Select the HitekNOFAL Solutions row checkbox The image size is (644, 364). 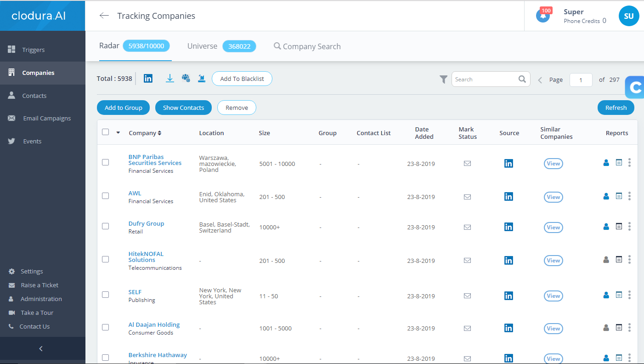pyautogui.click(x=105, y=259)
